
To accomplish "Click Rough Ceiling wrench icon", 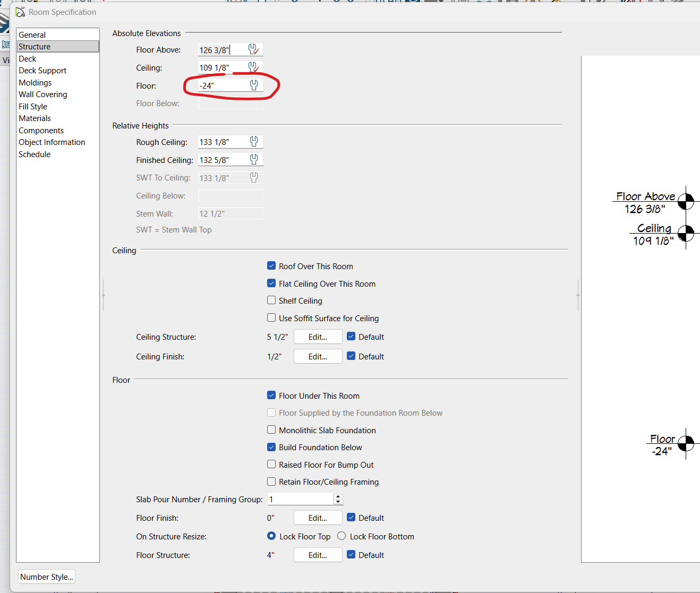I will pos(253,141).
